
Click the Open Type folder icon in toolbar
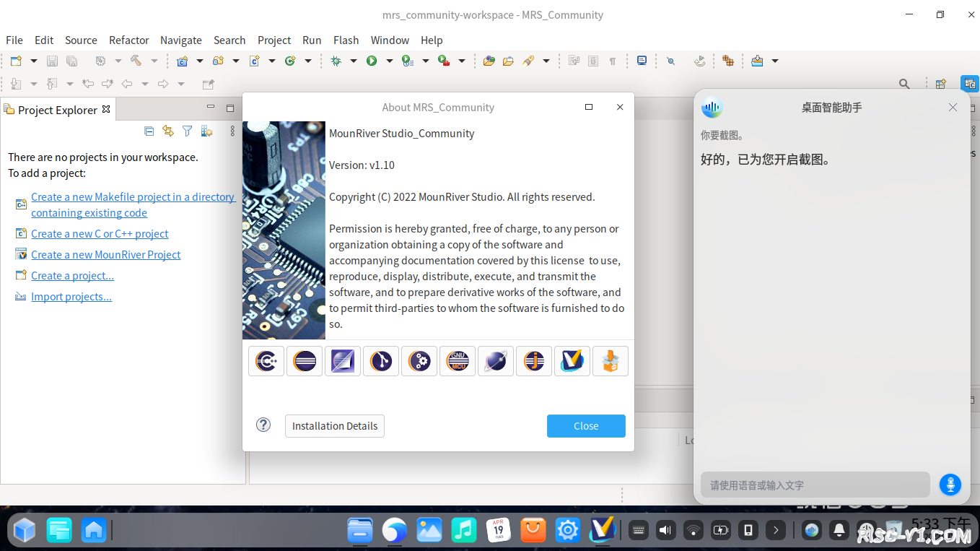point(489,61)
